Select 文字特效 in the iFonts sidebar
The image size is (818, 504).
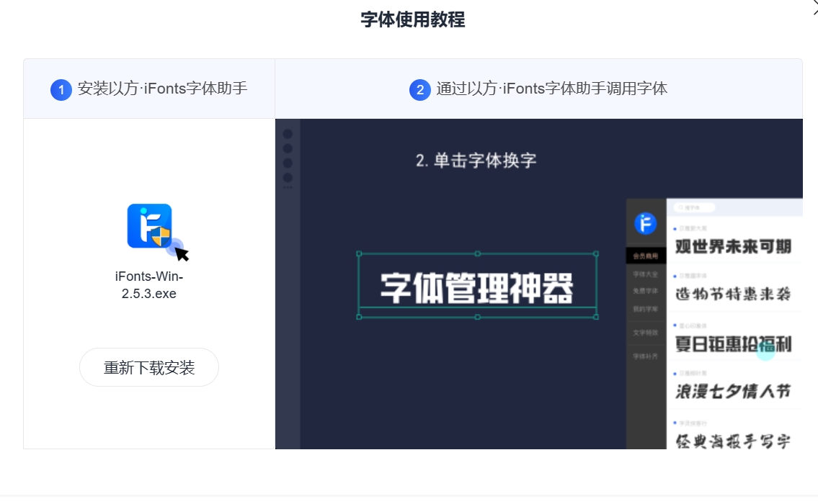[646, 333]
